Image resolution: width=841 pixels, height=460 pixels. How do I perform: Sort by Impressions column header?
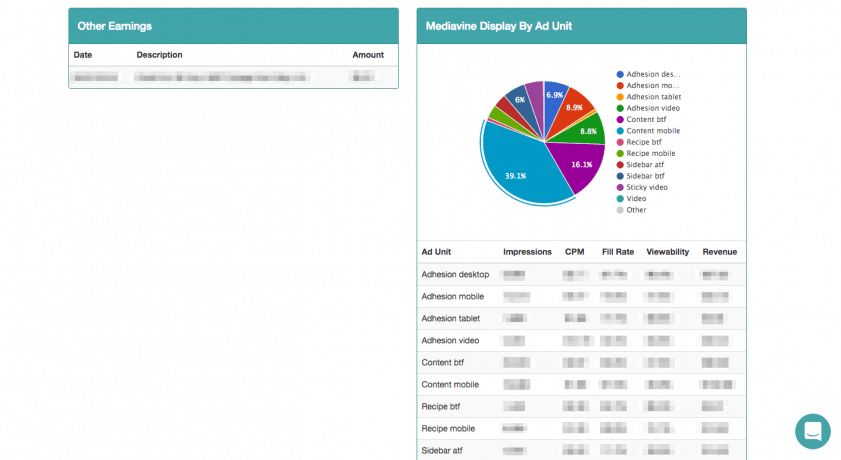pos(527,252)
